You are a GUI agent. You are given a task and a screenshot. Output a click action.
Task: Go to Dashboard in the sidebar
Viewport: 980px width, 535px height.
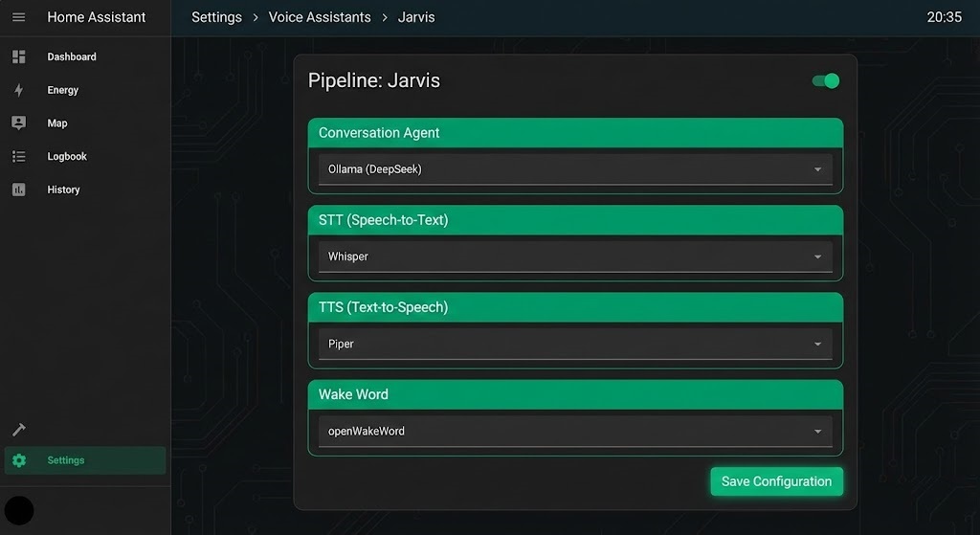coord(72,56)
